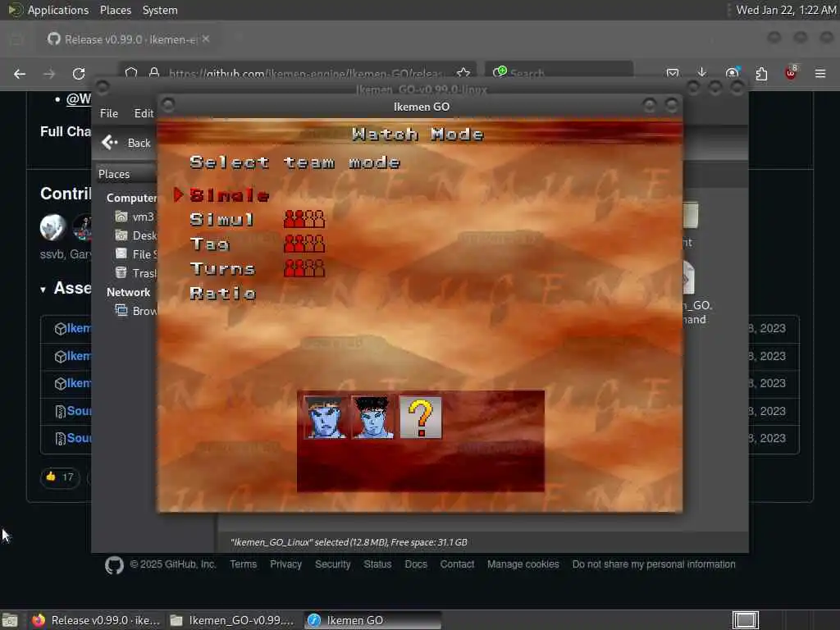Screen dimensions: 840x630
Task: Open Firefox extensions puzzle icon
Action: (761, 74)
